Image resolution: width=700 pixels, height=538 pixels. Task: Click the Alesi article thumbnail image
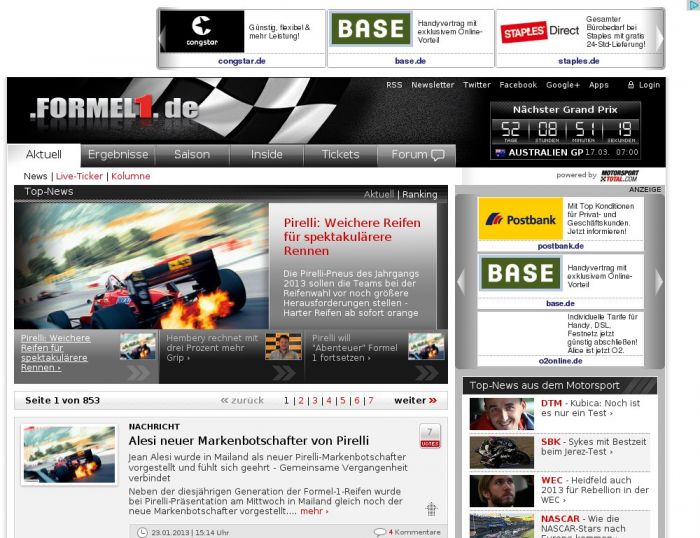click(69, 455)
